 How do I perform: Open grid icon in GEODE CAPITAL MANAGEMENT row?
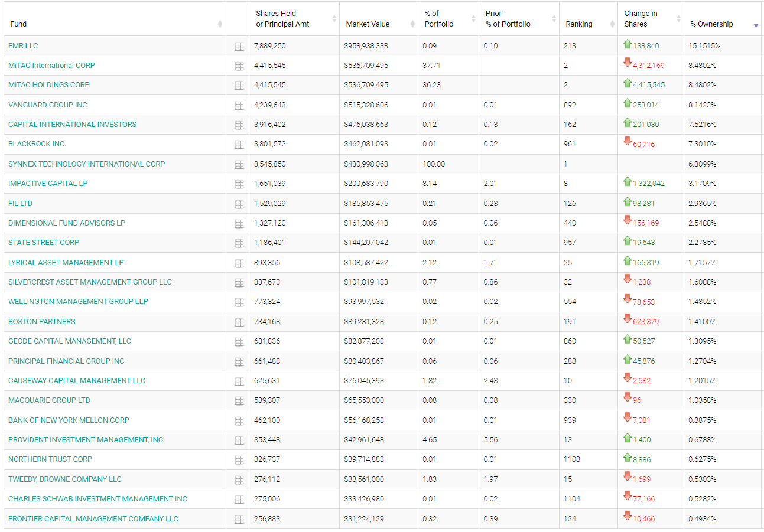(x=239, y=342)
